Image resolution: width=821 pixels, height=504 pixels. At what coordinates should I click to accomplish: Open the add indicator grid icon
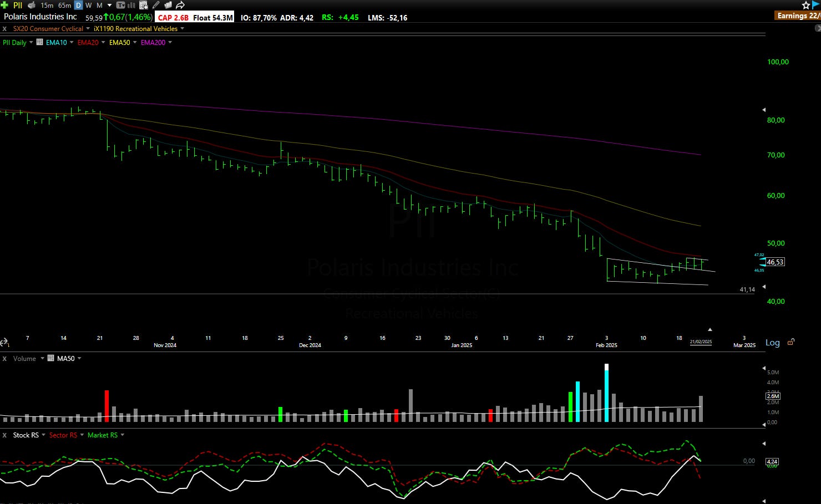coord(143,5)
